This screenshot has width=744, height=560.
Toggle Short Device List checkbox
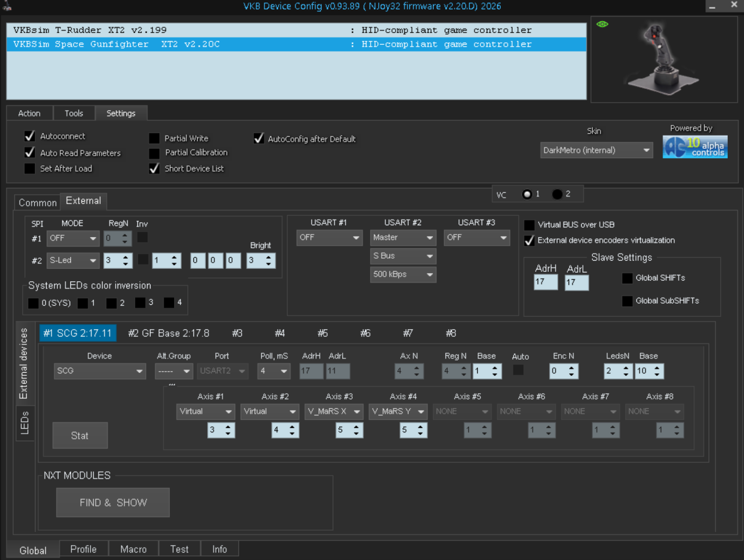tap(154, 169)
